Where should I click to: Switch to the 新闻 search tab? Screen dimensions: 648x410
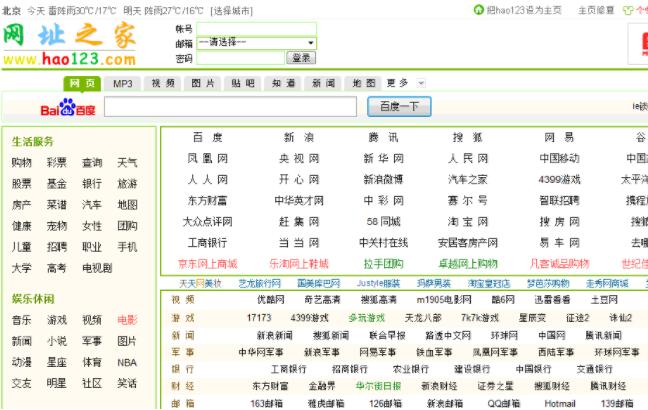click(x=324, y=84)
